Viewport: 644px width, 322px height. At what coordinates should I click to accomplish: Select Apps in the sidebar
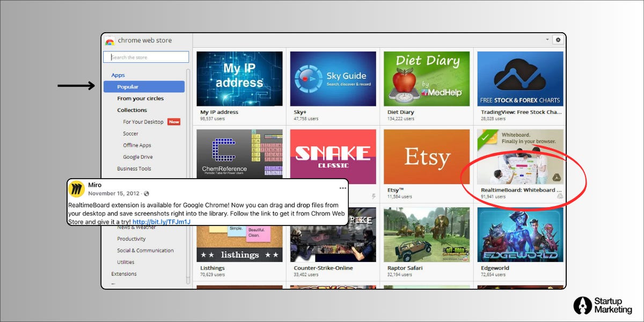[x=118, y=75]
